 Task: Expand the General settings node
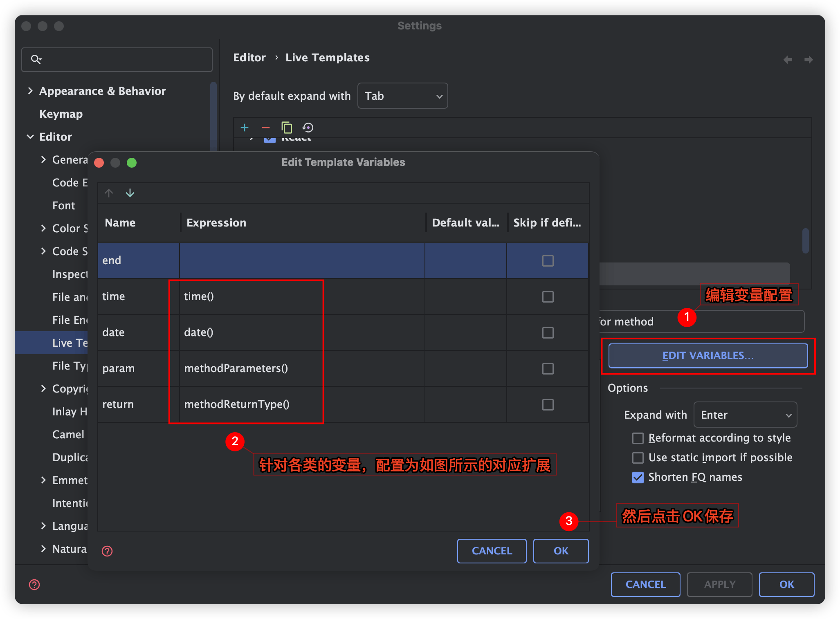point(43,159)
